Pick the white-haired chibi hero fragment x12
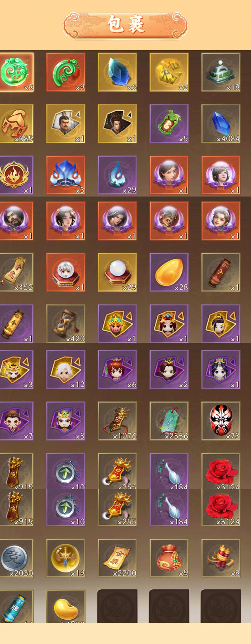The width and height of the screenshot is (251, 644). [66, 369]
